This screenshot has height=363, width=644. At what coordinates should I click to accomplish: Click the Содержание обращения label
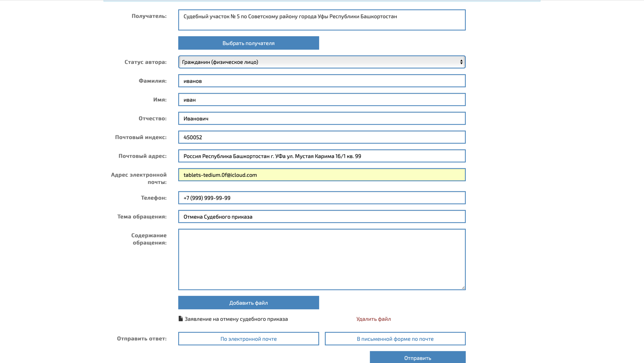(x=149, y=239)
